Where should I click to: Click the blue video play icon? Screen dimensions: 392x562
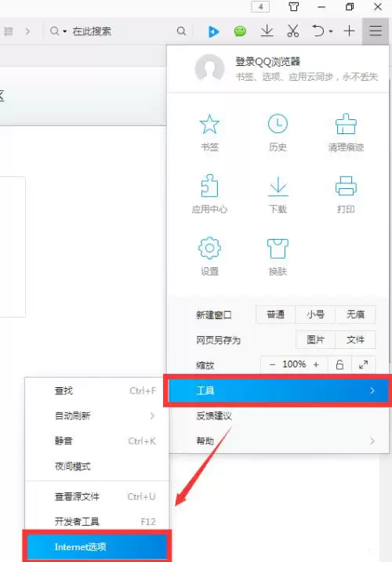214,31
